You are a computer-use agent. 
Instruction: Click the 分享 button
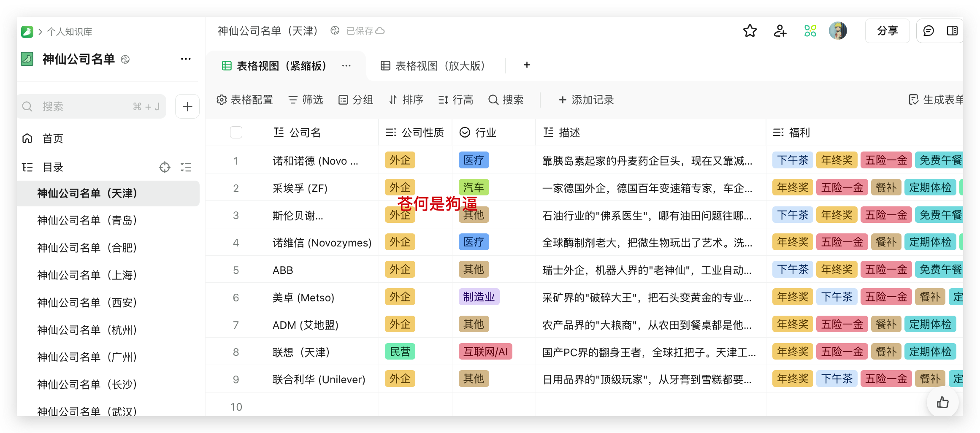[x=887, y=31]
